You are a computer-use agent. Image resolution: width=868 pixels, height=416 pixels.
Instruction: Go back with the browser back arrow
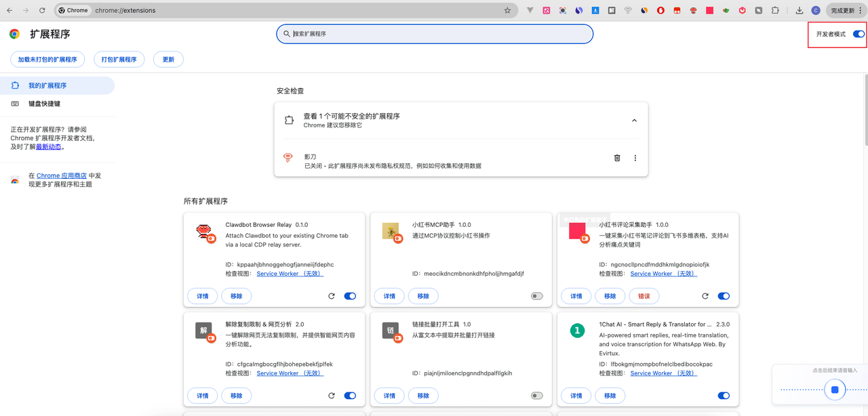(x=9, y=10)
